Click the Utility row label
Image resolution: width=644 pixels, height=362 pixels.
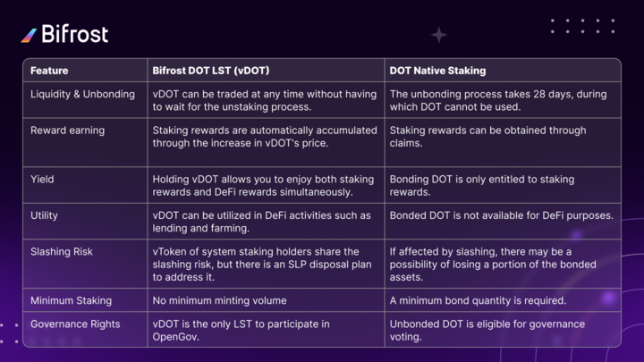pyautogui.click(x=44, y=215)
